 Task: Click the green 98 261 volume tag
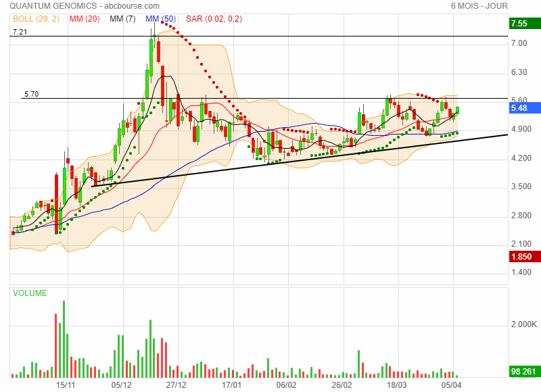tap(524, 371)
